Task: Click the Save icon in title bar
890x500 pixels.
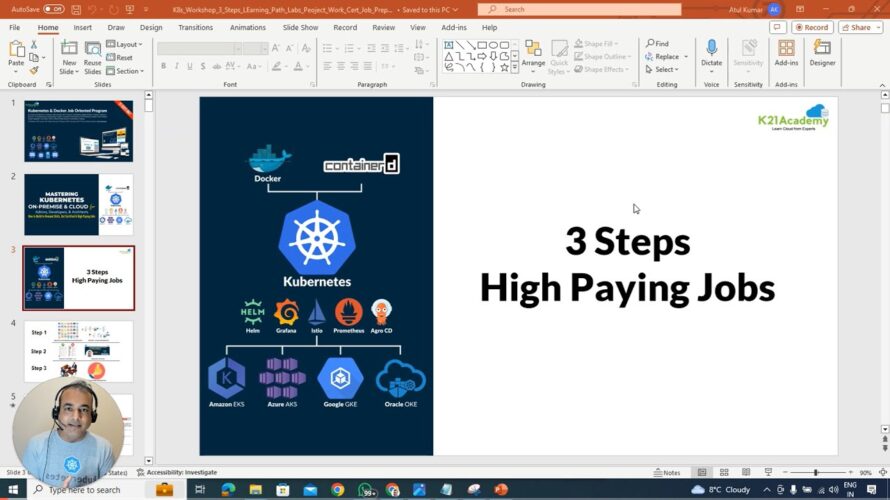Action: pos(75,9)
